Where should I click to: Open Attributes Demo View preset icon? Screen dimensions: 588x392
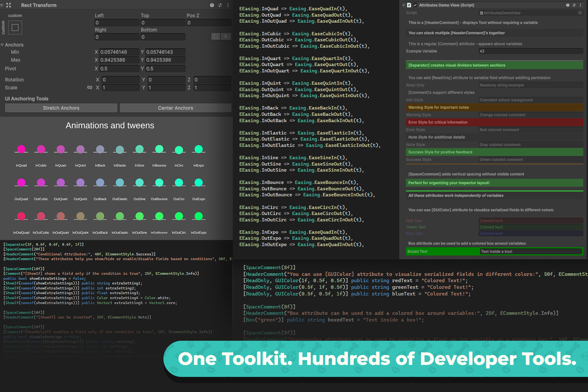574,5
